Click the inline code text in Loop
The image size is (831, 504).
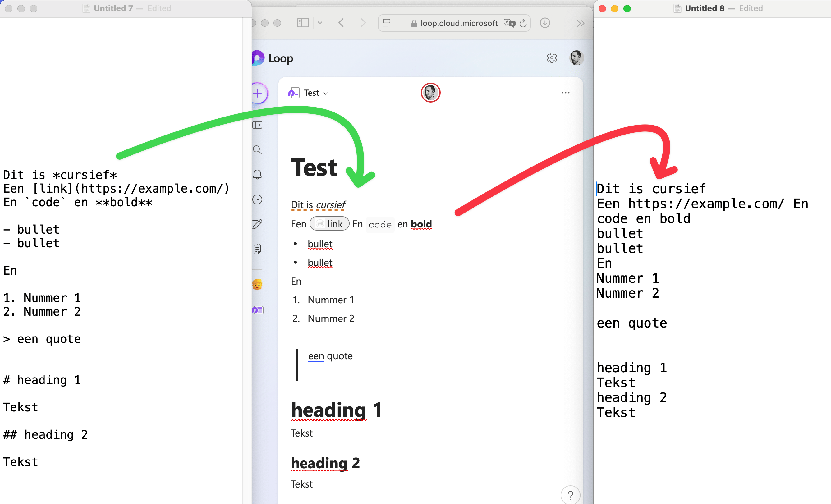(x=380, y=225)
